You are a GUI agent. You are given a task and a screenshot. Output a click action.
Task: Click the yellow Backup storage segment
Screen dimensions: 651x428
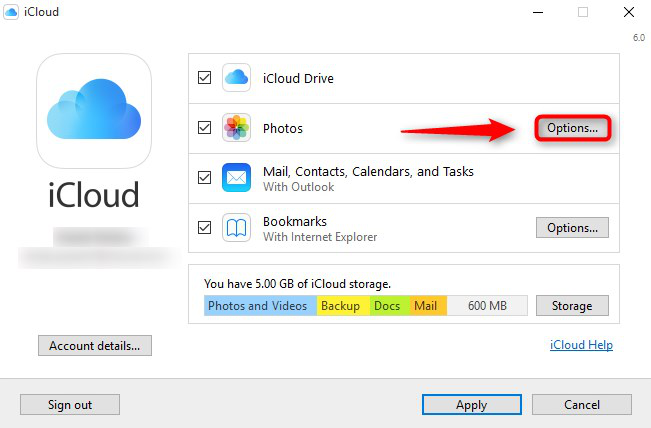click(x=343, y=306)
